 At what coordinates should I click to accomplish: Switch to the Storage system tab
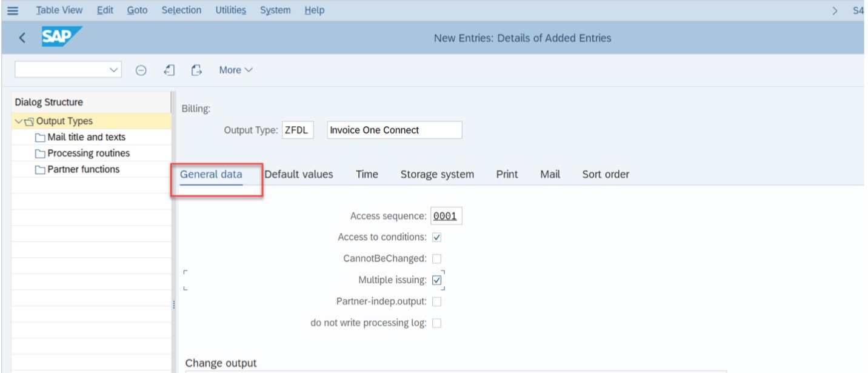437,175
